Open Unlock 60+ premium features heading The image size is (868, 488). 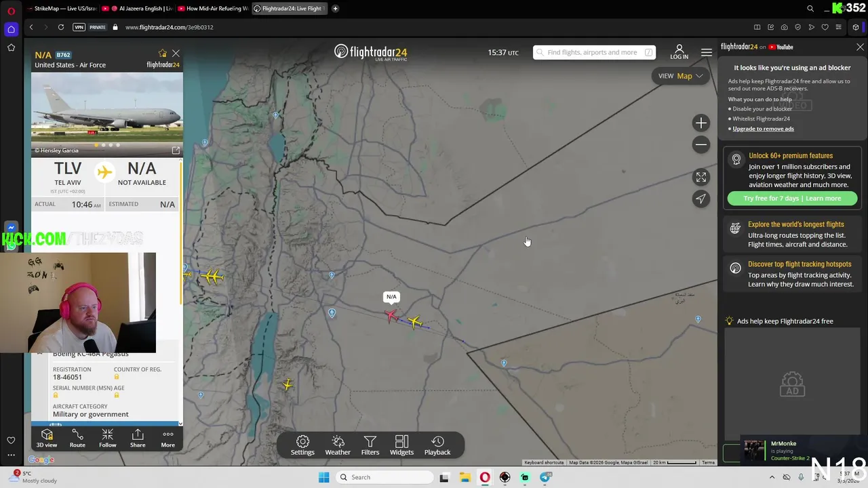pyautogui.click(x=791, y=156)
